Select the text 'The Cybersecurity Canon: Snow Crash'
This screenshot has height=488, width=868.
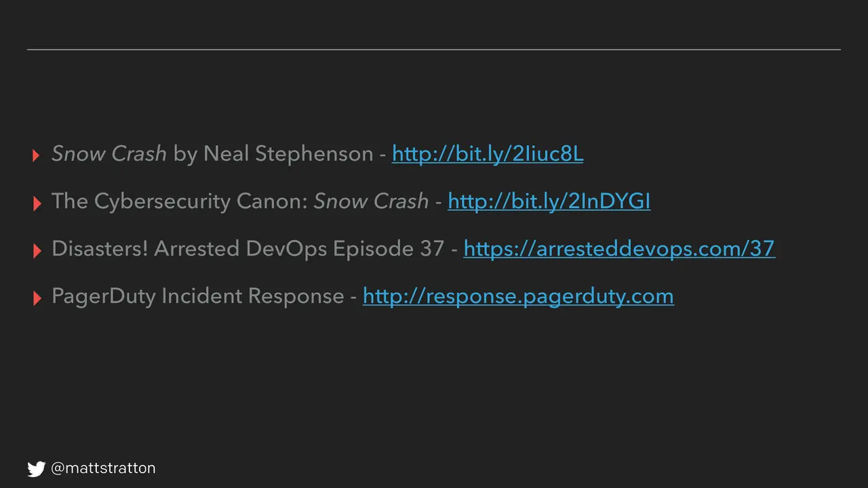point(240,201)
